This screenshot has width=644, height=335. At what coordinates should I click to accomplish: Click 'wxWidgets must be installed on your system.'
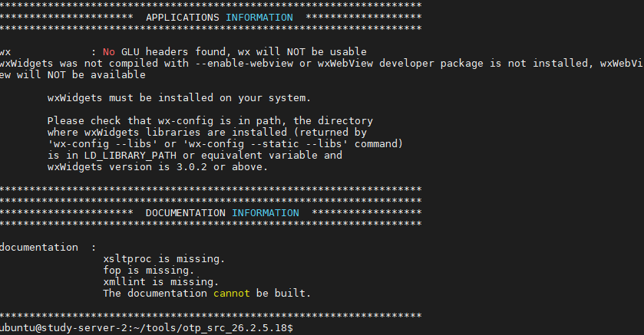[179, 98]
